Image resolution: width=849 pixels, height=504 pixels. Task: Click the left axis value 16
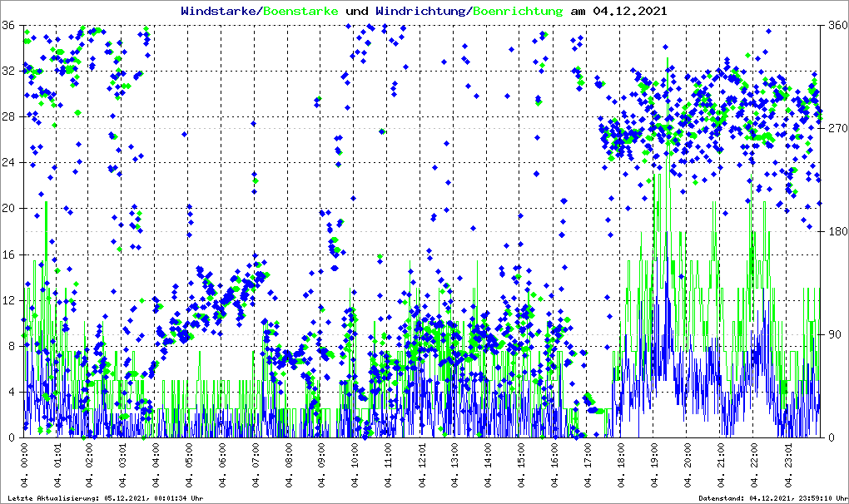[x=8, y=254]
